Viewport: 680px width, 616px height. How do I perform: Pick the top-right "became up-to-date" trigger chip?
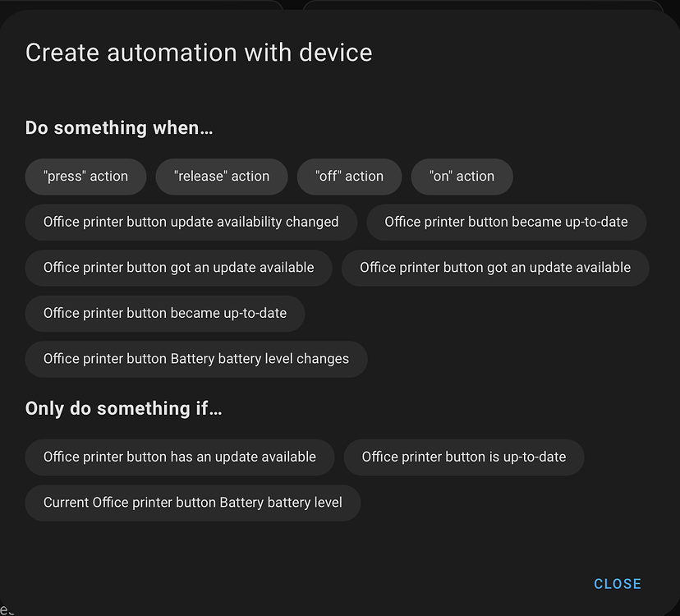[506, 222]
